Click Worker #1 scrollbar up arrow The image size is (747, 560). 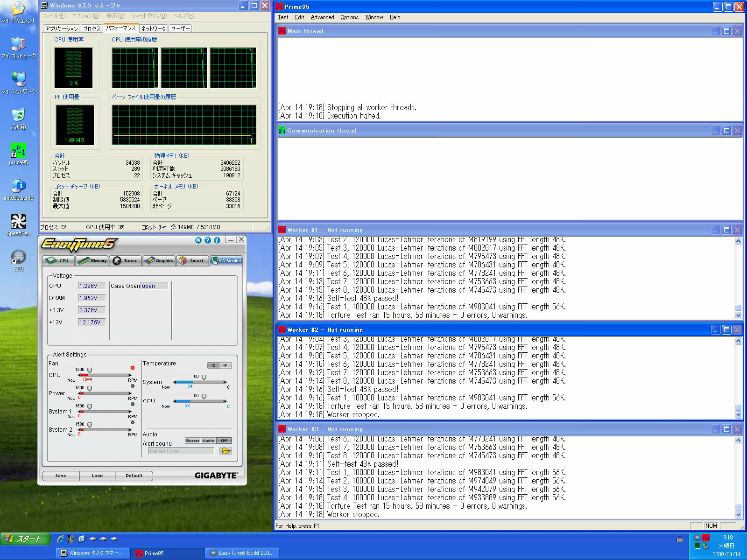point(738,241)
